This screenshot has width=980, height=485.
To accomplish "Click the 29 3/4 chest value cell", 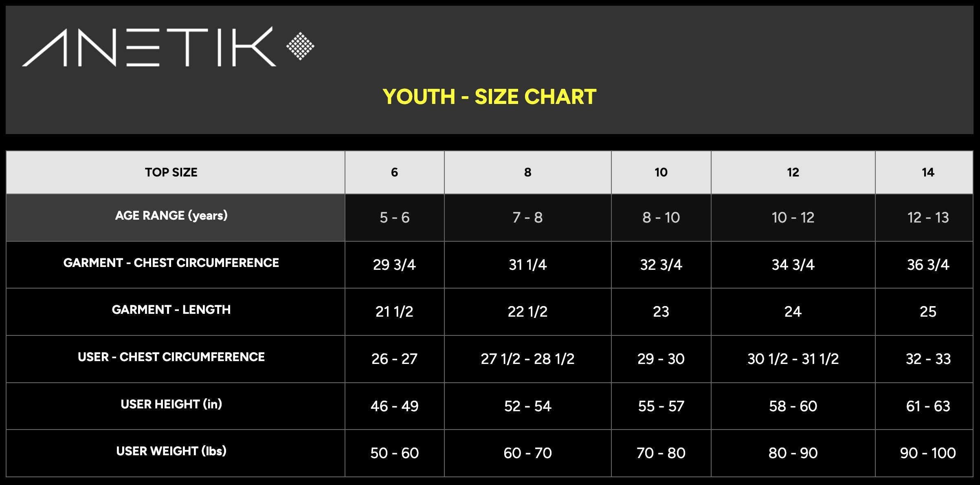I will [394, 265].
